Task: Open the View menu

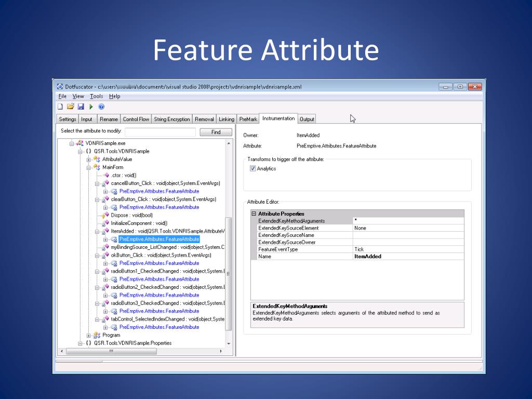Action: [78, 96]
